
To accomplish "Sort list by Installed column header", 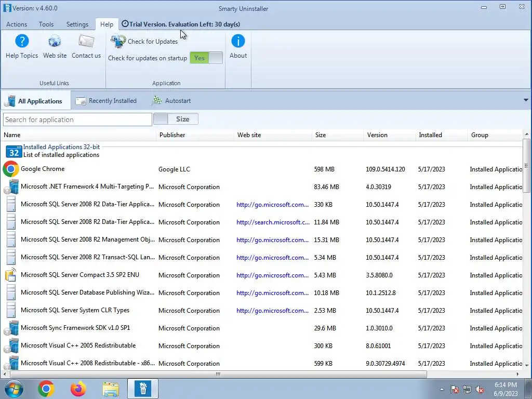I will click(x=442, y=135).
